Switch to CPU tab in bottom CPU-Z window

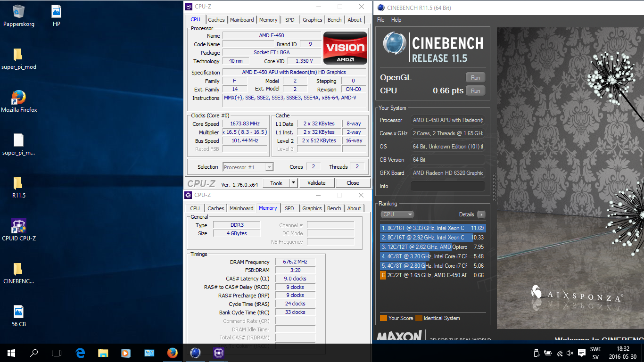(195, 208)
